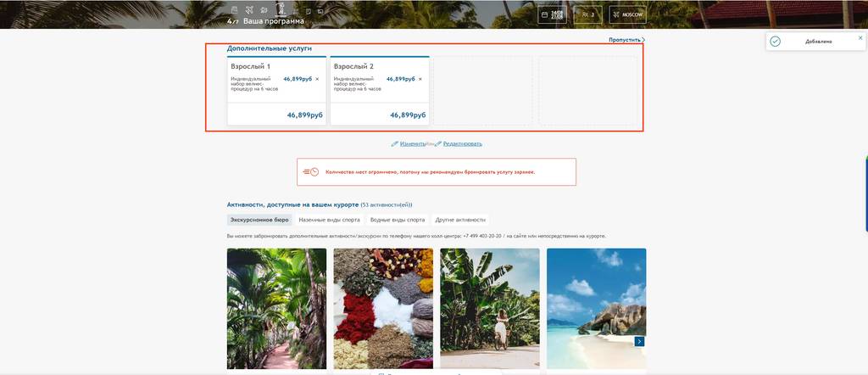Remove wellness package from Взрослый 2

420,79
